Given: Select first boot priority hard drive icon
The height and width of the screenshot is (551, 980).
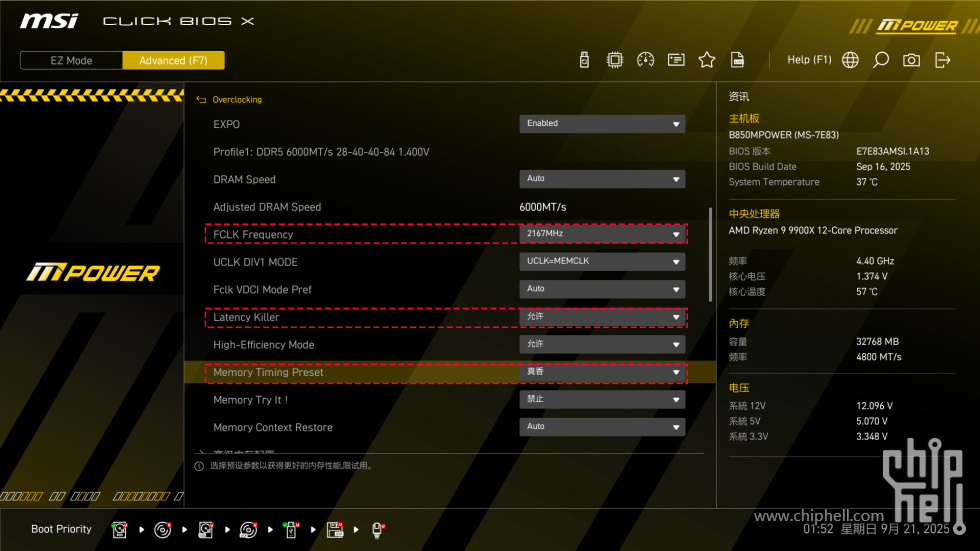Looking at the screenshot, I should tap(120, 529).
